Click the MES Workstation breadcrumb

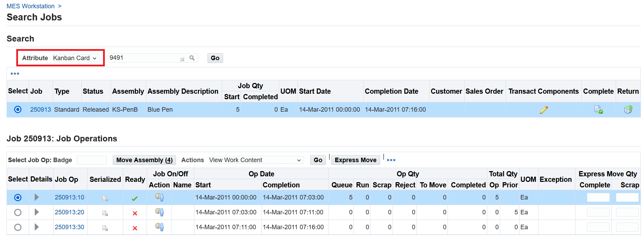[x=30, y=6]
